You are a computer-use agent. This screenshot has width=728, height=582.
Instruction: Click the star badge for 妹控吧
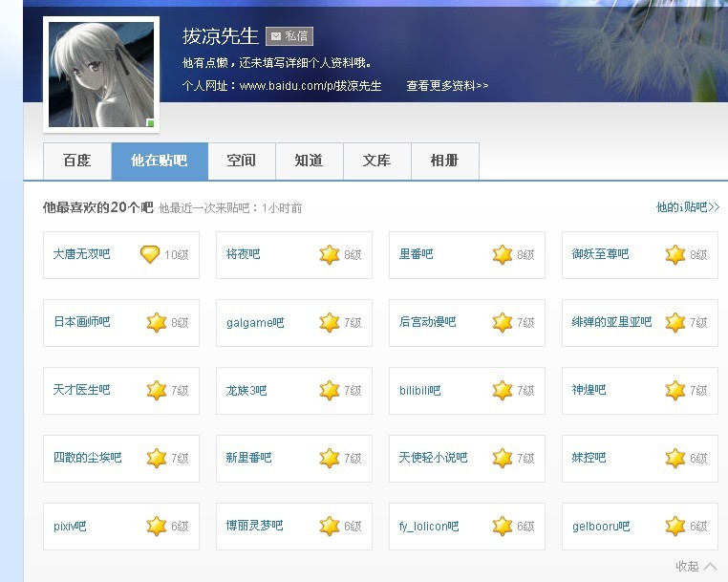click(x=675, y=458)
